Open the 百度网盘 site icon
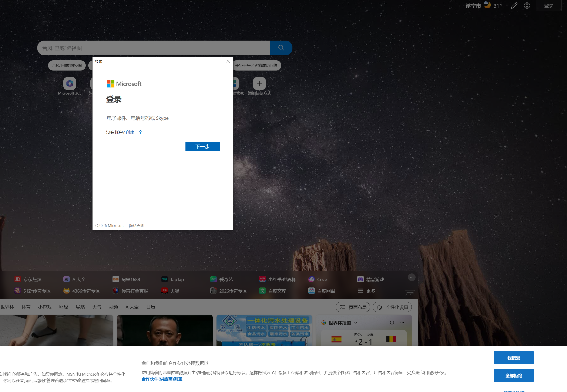 (312, 291)
